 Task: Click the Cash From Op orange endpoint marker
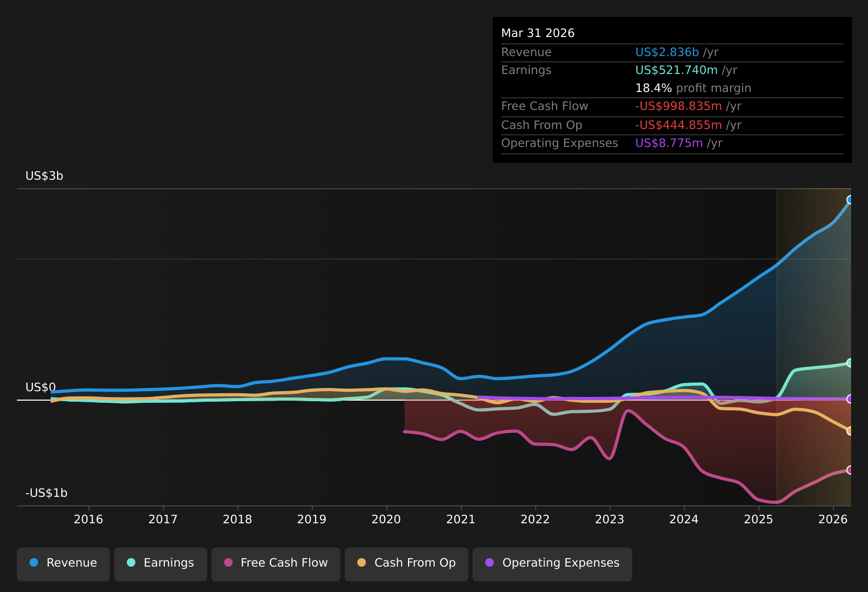850,431
